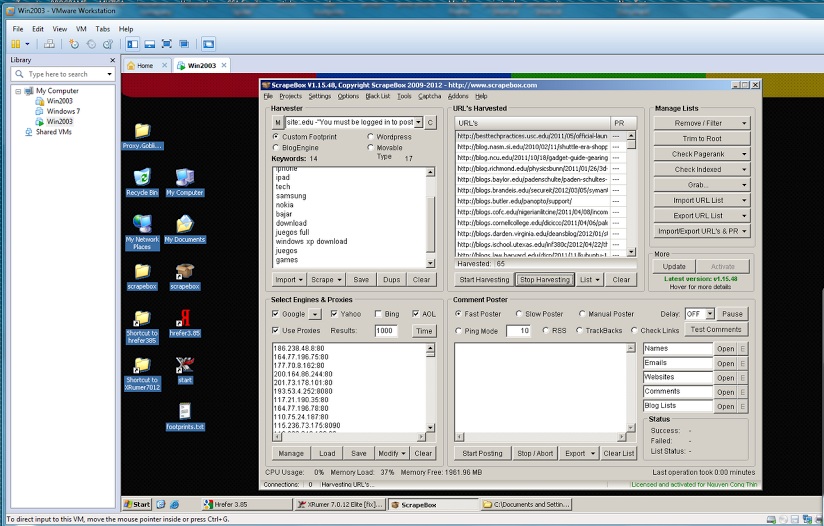The height and width of the screenshot is (526, 824).
Task: Open Proxy.Gobli... folder on the VM desktop
Action: pos(142,136)
